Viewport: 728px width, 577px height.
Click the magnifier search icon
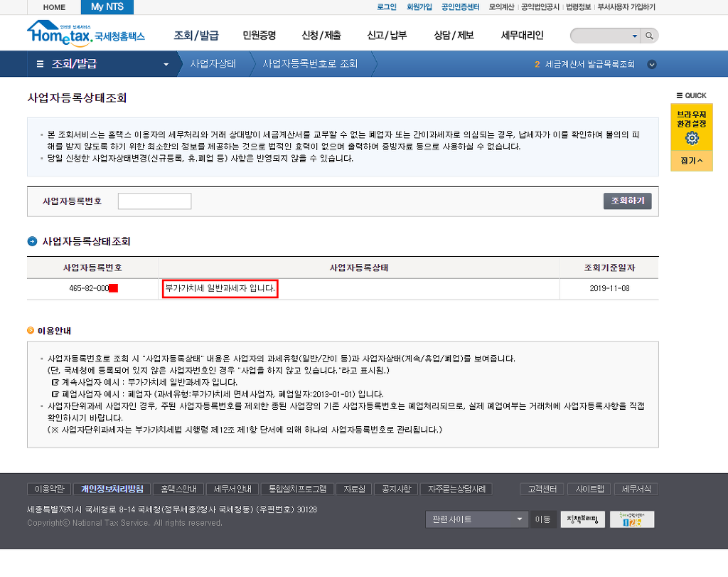(650, 36)
